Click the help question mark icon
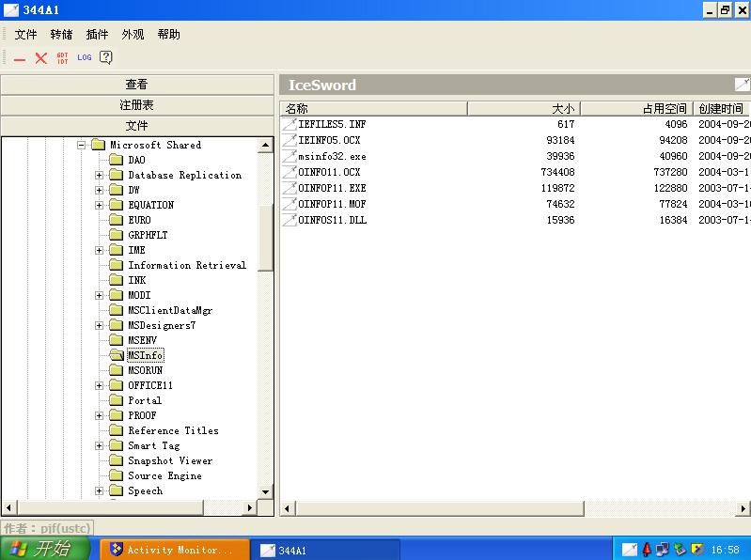The height and width of the screenshot is (560, 751). (x=106, y=57)
